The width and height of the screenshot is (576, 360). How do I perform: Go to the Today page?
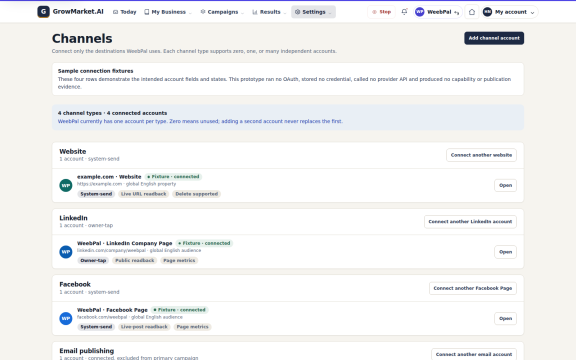pos(125,12)
